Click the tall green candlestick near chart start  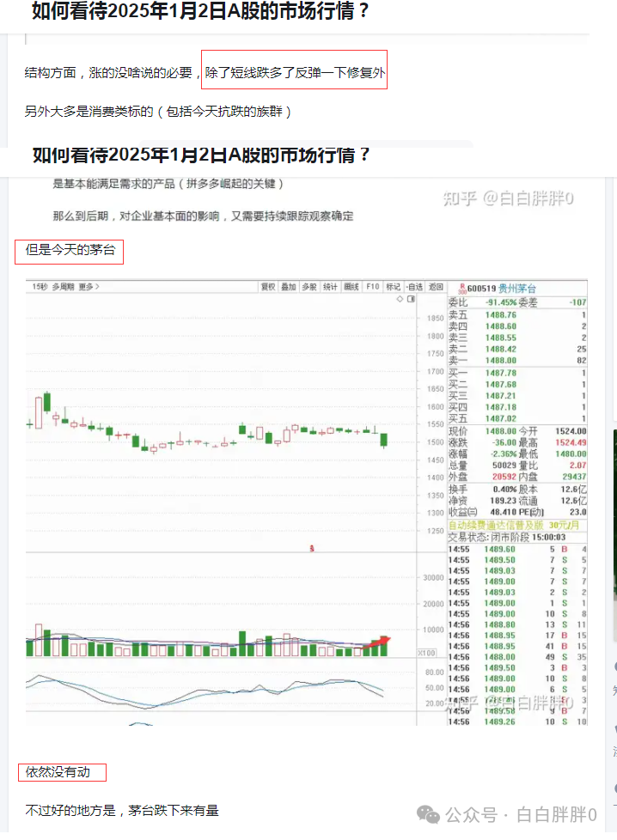(47, 402)
